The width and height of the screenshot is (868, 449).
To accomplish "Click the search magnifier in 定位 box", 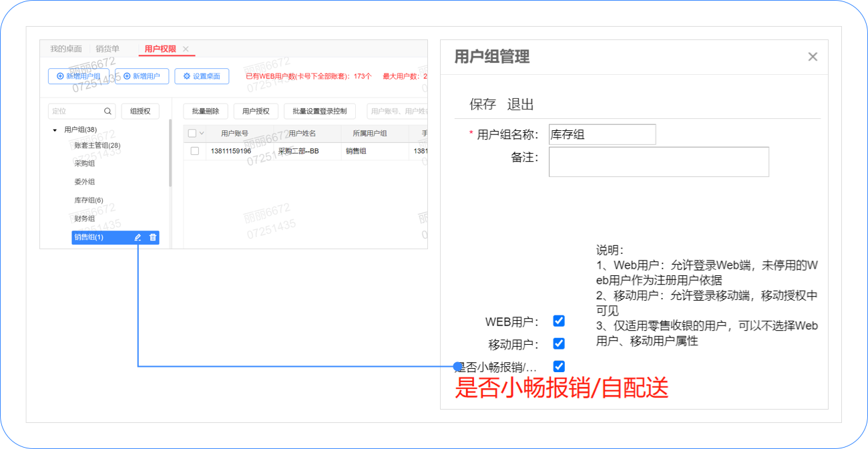I will point(107,111).
